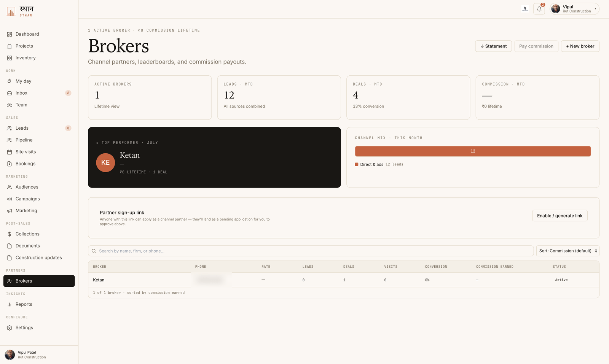609x364 pixels.
Task: Click the Active status in Ketan's row
Action: (561, 280)
